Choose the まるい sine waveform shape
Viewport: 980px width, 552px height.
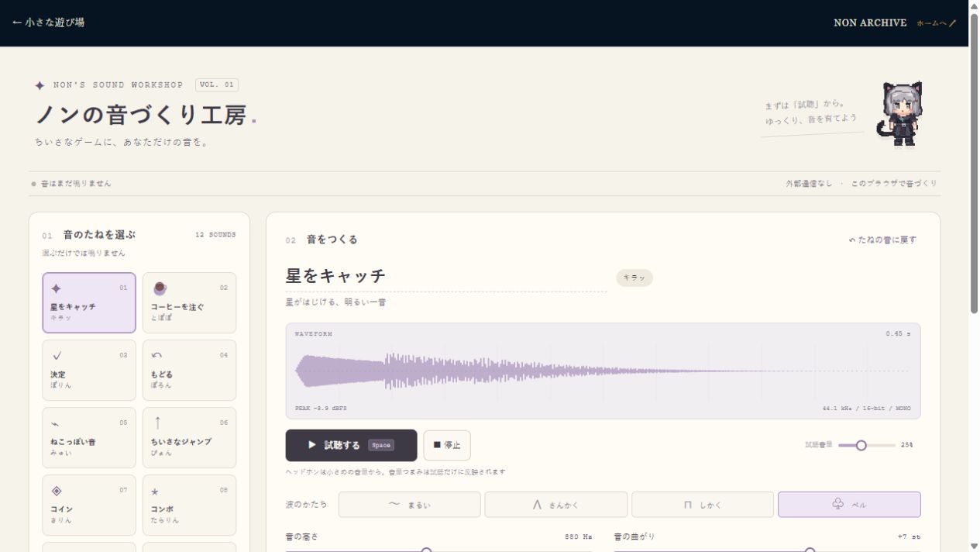409,505
